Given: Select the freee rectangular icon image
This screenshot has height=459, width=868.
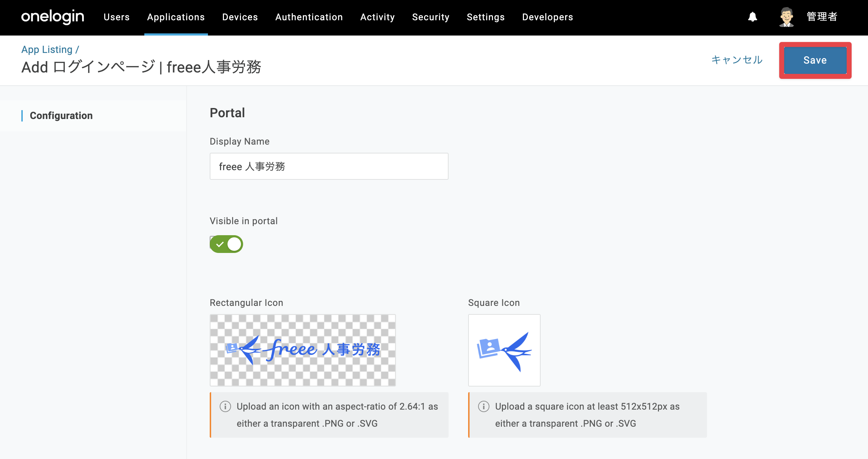Looking at the screenshot, I should point(303,350).
